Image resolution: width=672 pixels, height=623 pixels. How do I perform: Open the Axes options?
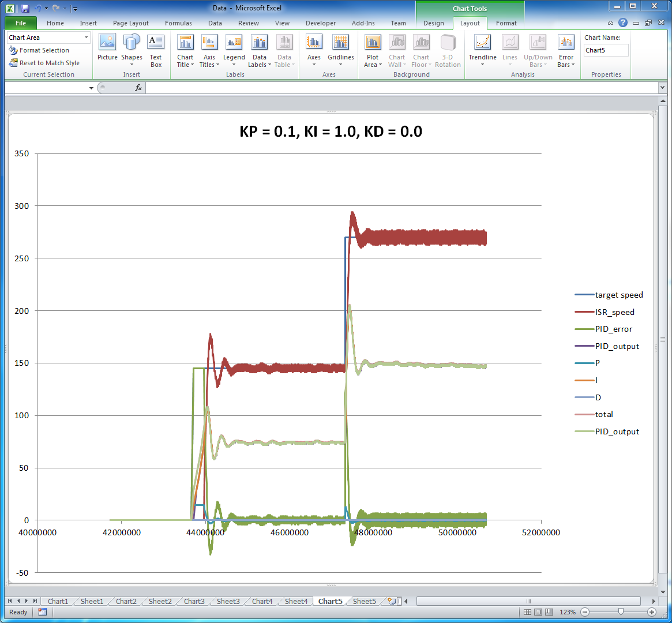(x=314, y=51)
